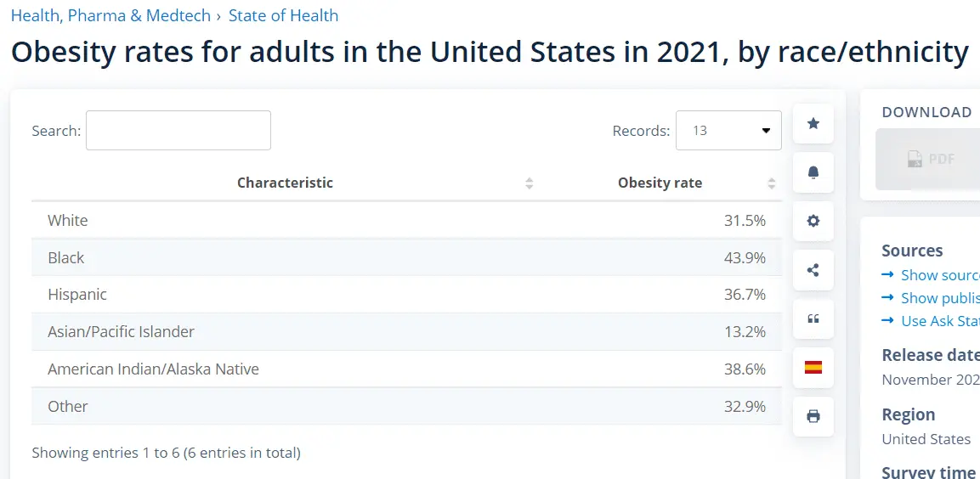Screen dimensions: 980x479
Task: Download the statistic as PDF
Action: point(931,159)
